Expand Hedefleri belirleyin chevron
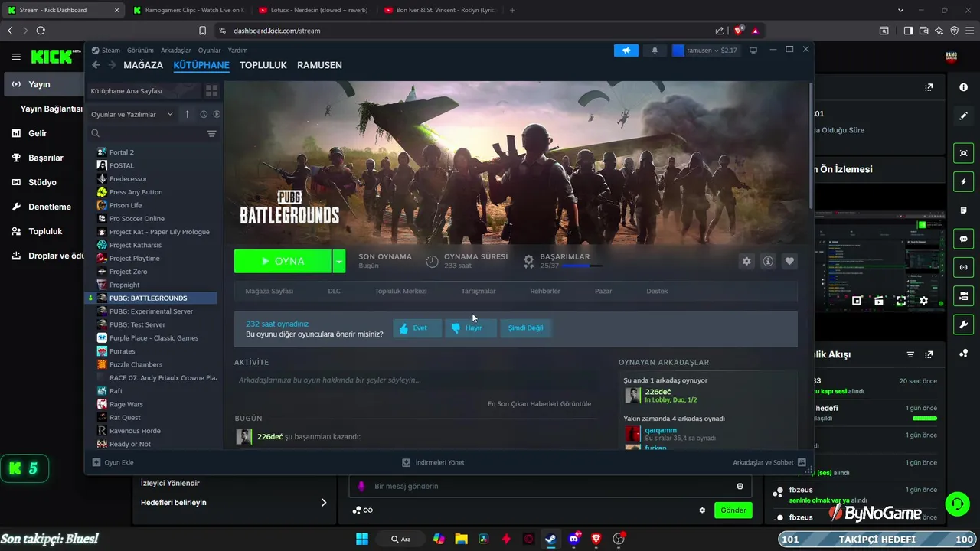This screenshot has width=980, height=551. pos(323,503)
